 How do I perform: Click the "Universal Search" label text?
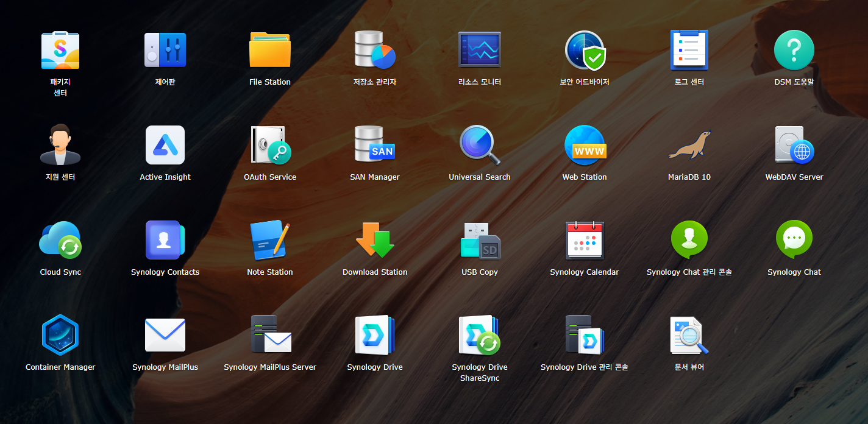coord(480,177)
